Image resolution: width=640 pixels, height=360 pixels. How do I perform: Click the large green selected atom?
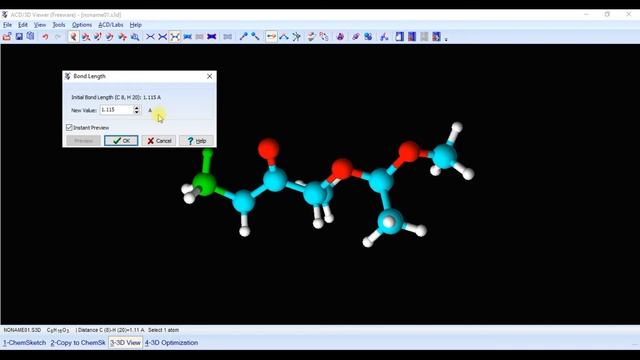point(204,183)
